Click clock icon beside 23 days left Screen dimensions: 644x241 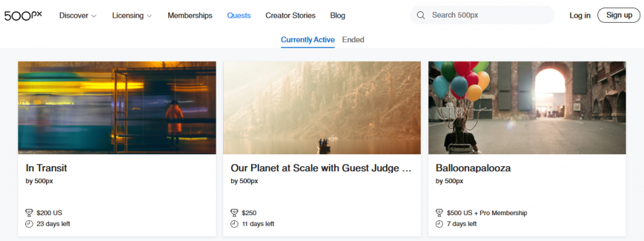point(29,224)
